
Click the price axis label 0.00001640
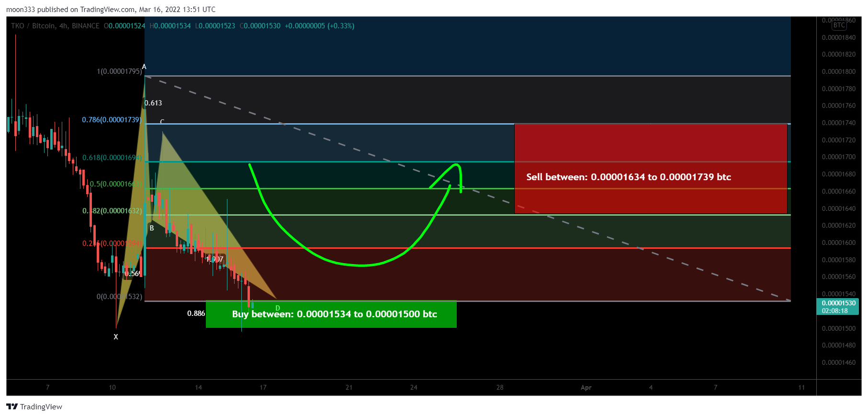[838, 208]
